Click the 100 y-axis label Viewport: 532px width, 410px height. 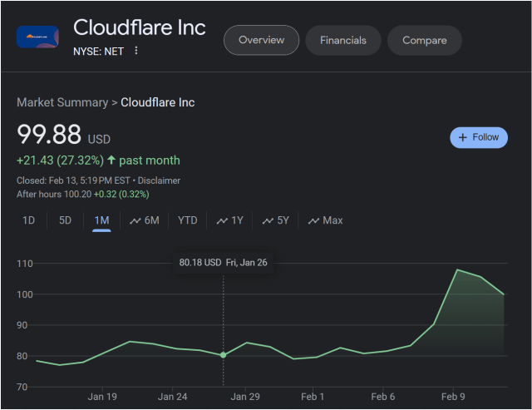point(25,294)
